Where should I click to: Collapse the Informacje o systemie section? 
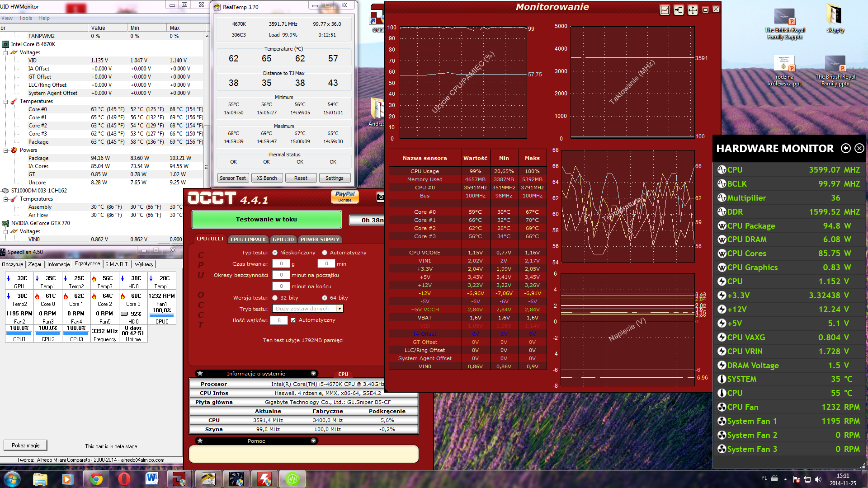[313, 374]
